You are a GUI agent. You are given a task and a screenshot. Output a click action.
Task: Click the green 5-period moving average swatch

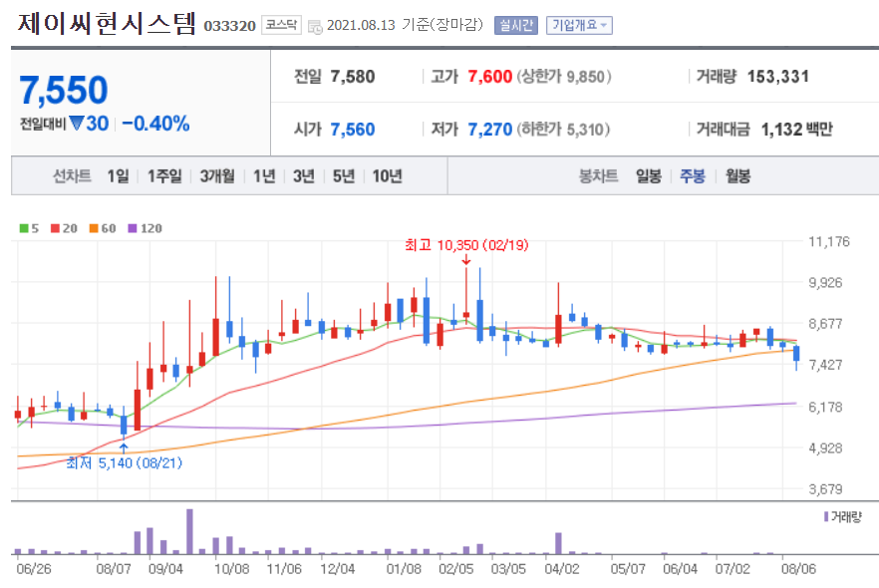[24, 228]
